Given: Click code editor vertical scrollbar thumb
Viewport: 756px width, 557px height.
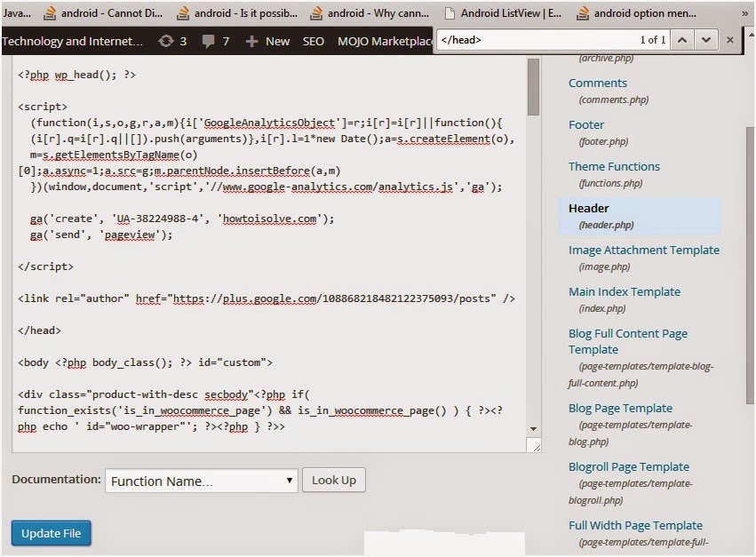Looking at the screenshot, I should pos(533,87).
